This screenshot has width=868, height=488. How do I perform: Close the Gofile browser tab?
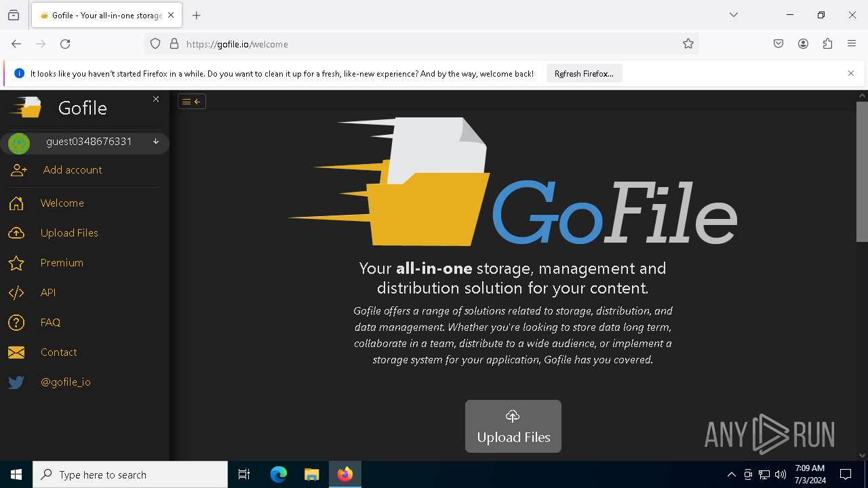click(171, 15)
